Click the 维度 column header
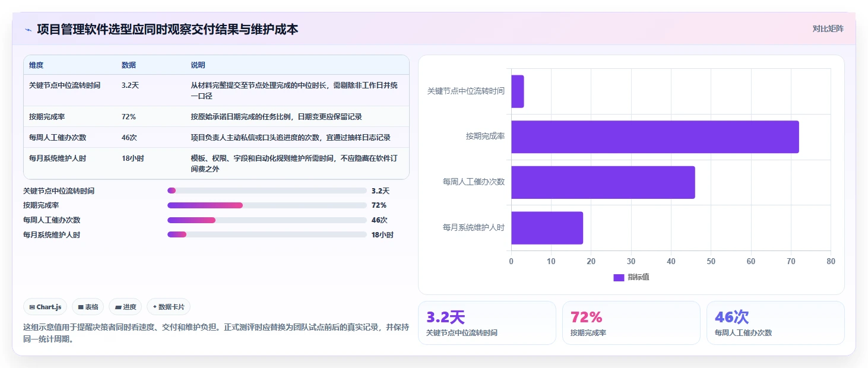The height and width of the screenshot is (368, 868). tap(36, 65)
